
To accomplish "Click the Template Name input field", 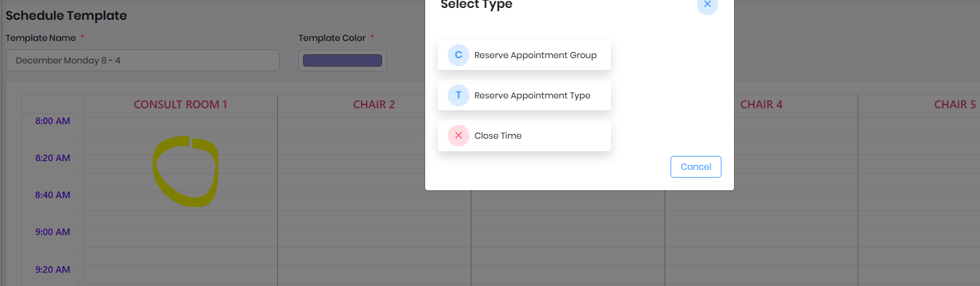I will (142, 61).
